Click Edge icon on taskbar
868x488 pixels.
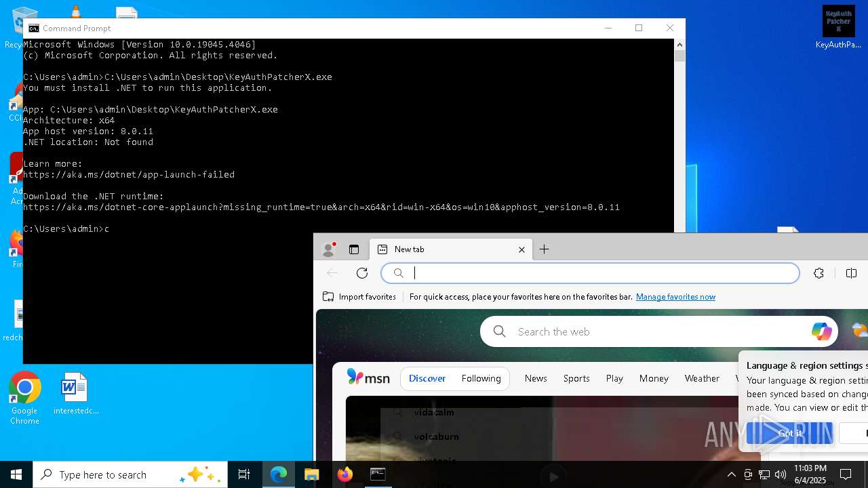pos(279,474)
